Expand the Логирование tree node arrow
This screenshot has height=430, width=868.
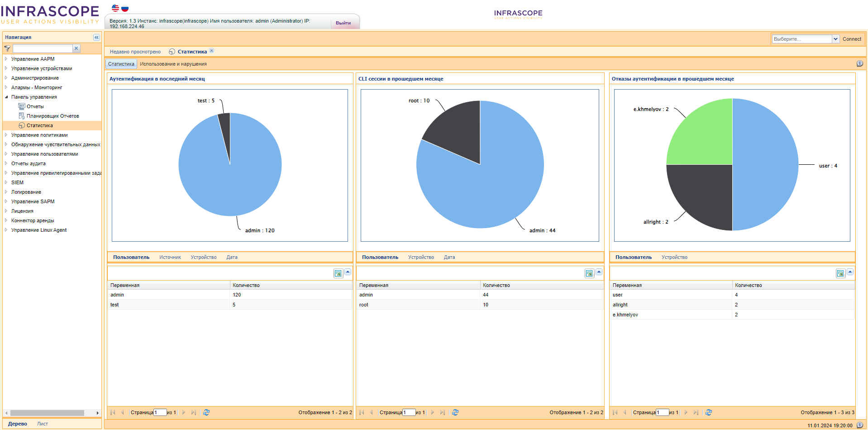point(6,192)
